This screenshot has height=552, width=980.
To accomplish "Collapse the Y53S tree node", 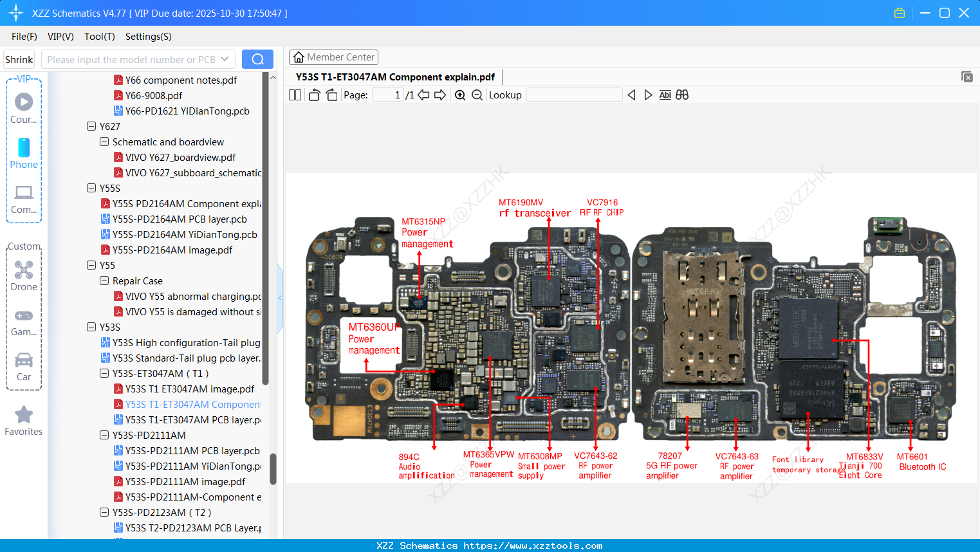I will coord(92,327).
